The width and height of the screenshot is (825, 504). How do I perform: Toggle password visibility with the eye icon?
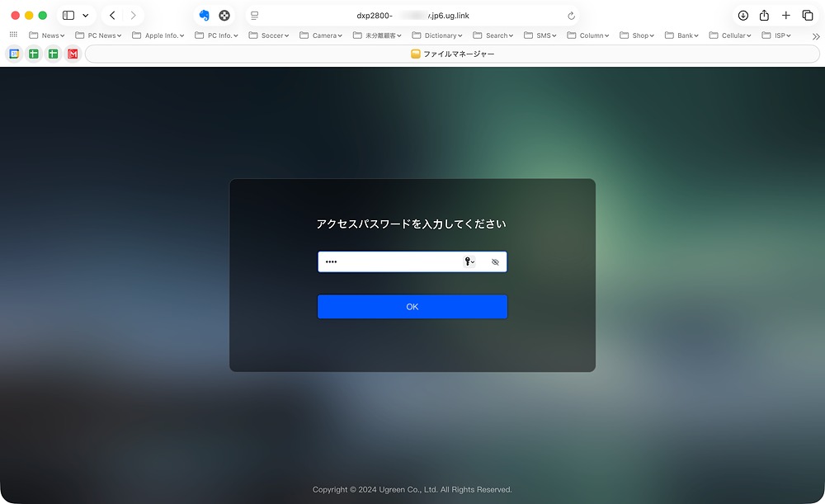[495, 261]
